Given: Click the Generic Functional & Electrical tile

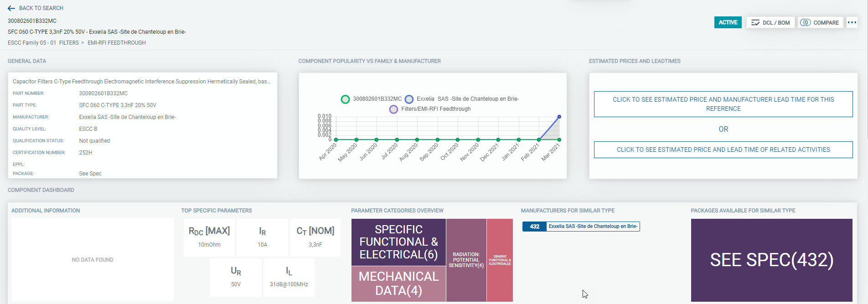Looking at the screenshot, I should (500, 260).
